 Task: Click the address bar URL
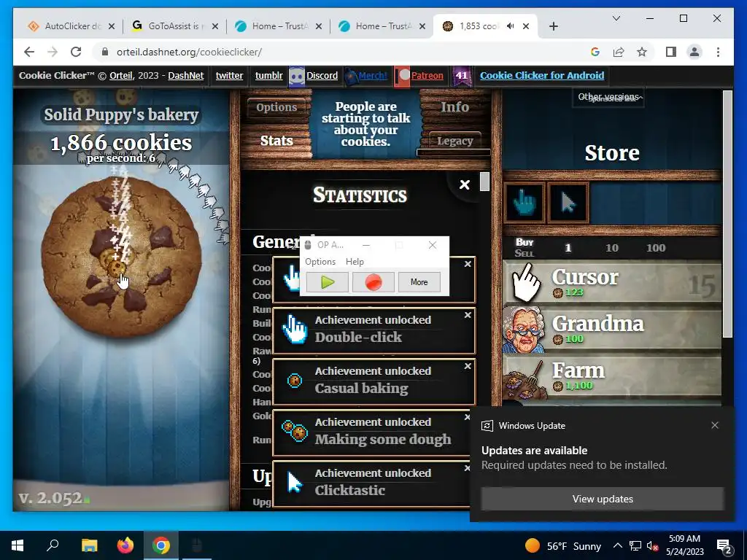pyautogui.click(x=189, y=52)
